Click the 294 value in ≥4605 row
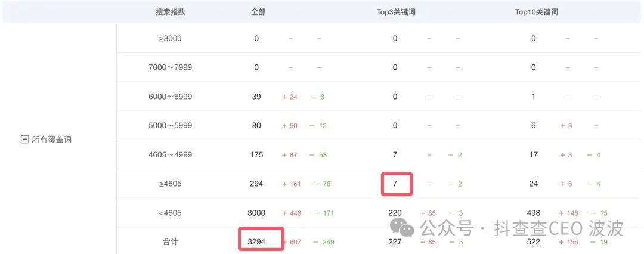This screenshot has width=644, height=254. 256,184
